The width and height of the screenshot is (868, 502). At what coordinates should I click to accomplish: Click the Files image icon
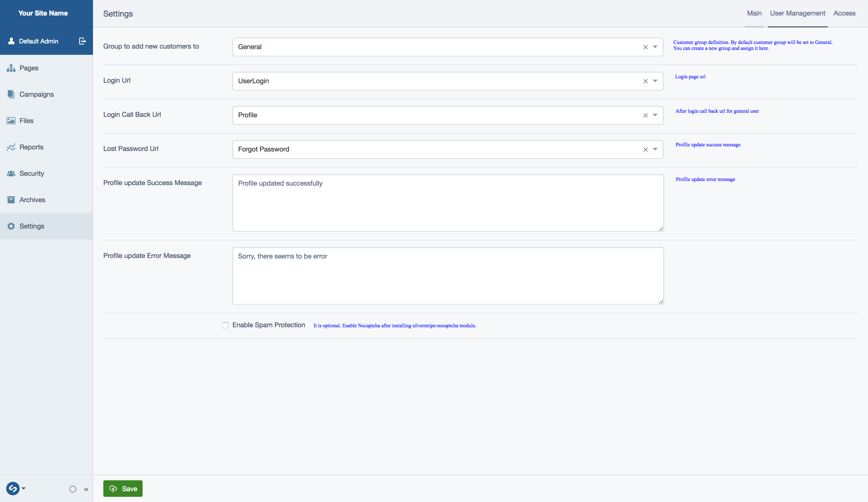[11, 121]
